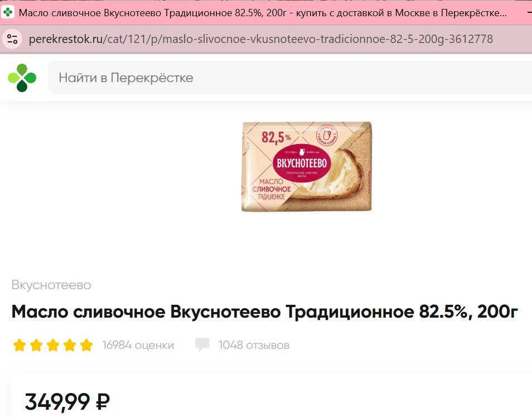
Task: Click the fifth rating star
Action: 86,345
